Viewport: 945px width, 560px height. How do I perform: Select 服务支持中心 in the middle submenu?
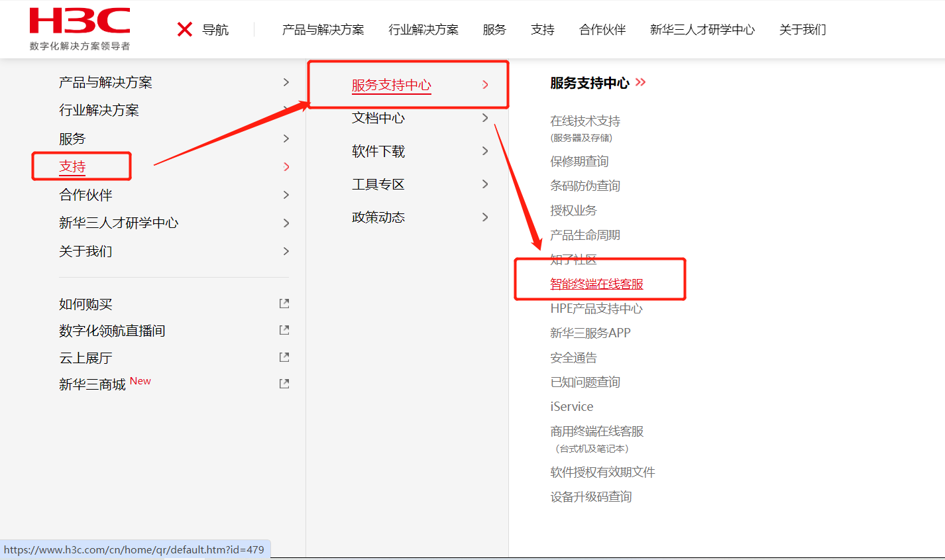pyautogui.click(x=392, y=85)
